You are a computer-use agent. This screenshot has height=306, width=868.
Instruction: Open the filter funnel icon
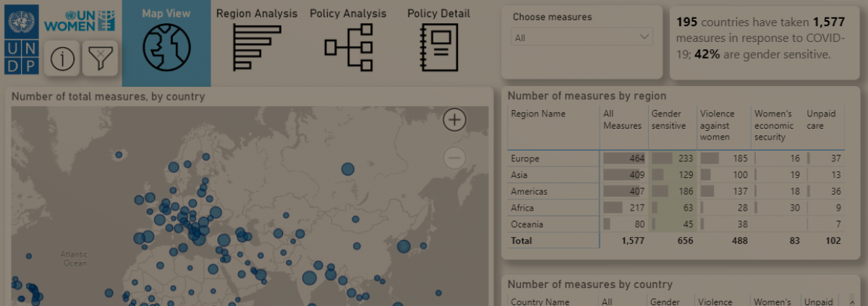click(99, 59)
